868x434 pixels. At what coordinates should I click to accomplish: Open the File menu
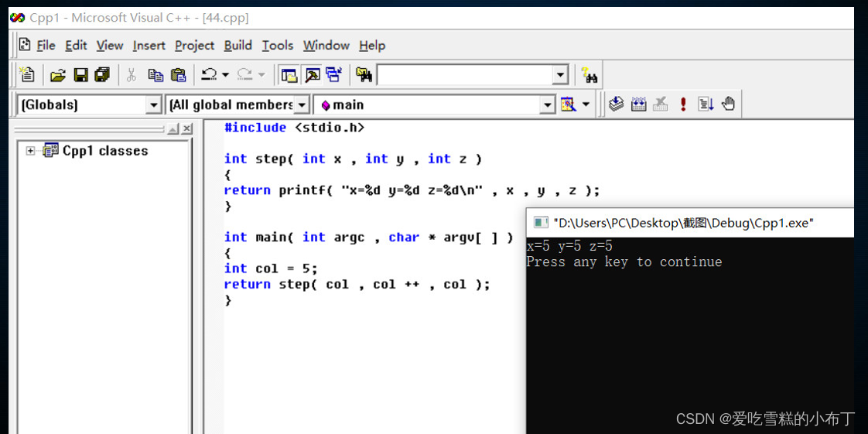point(46,46)
